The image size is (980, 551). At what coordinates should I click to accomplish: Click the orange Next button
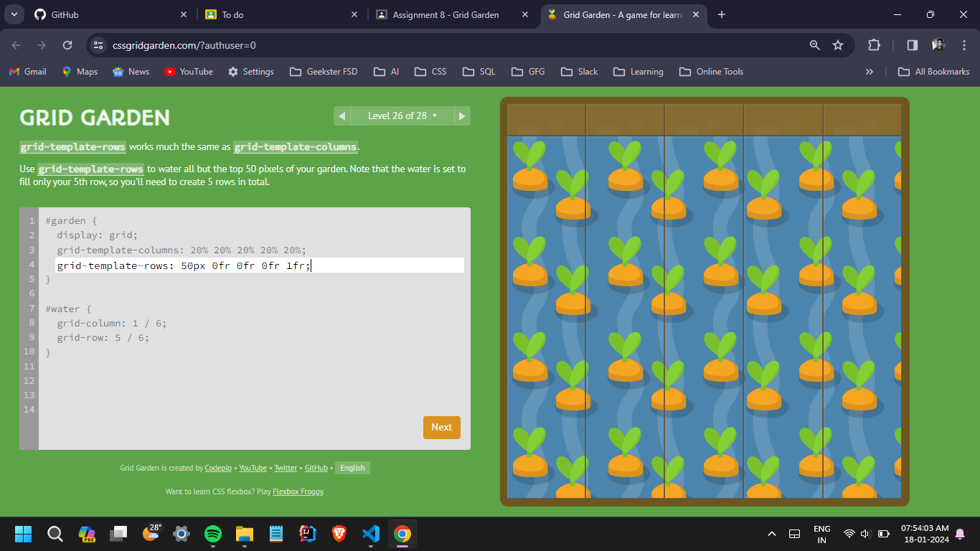[441, 427]
